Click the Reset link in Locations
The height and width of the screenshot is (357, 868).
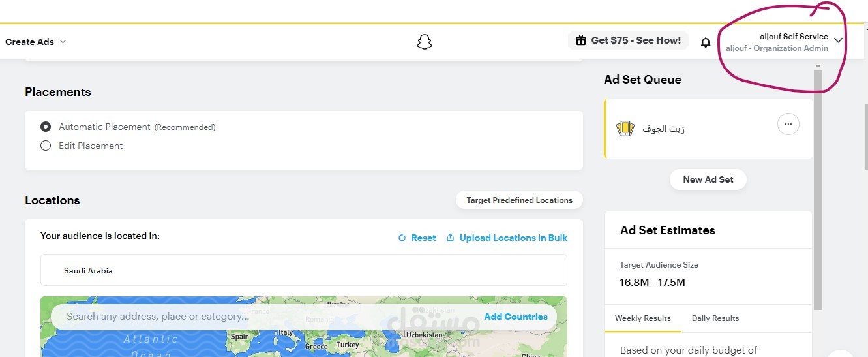423,238
